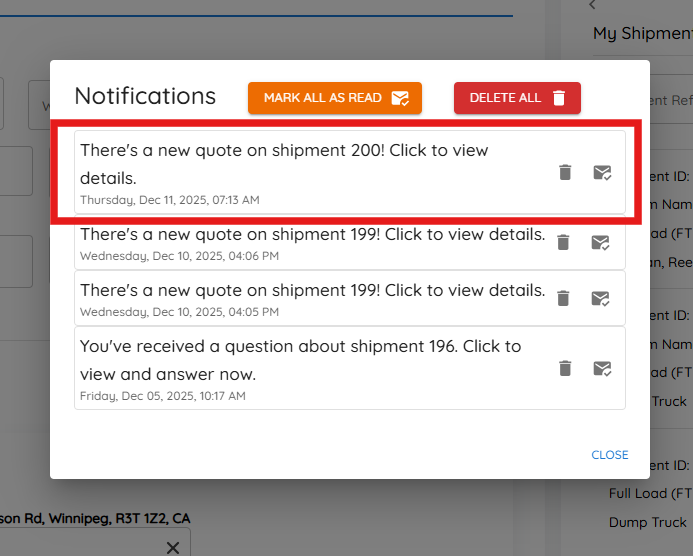
Task: Delete the shipment 200 quote notification
Action: pos(565,172)
